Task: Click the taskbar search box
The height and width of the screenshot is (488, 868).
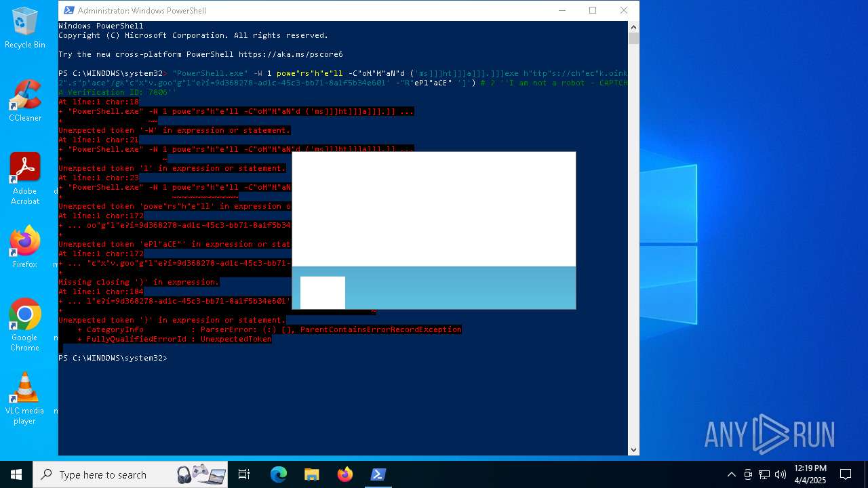Action: [131, 474]
